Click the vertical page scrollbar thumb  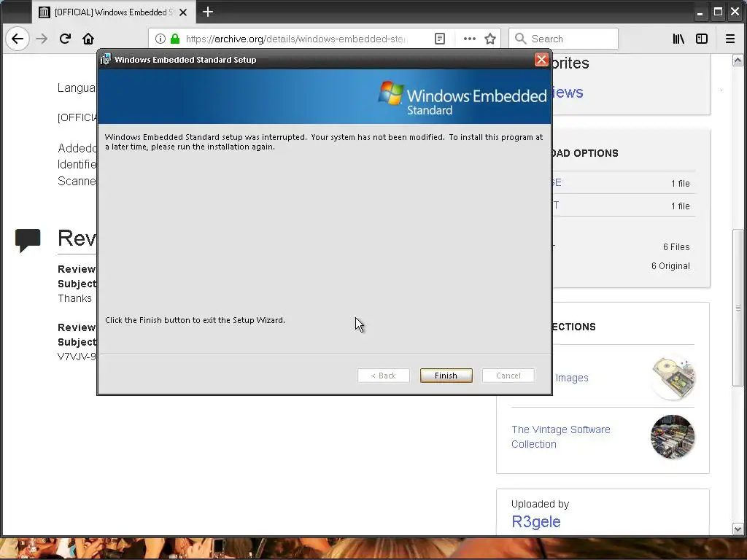point(738,308)
